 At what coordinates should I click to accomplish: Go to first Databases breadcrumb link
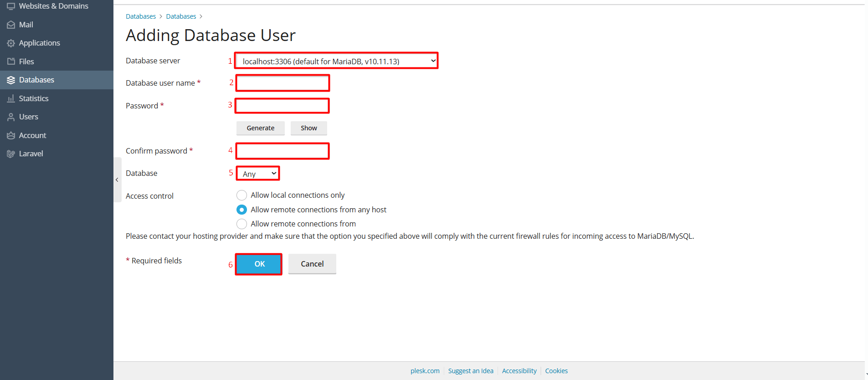[141, 16]
